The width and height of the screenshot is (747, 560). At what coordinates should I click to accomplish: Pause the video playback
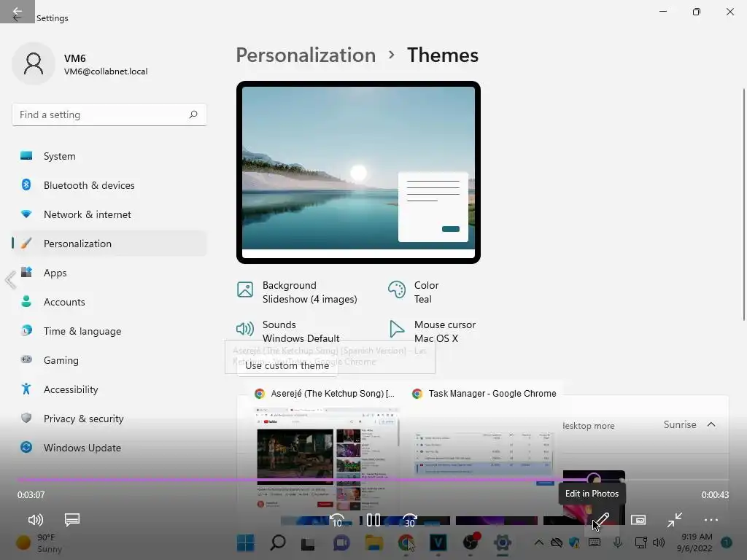click(373, 519)
